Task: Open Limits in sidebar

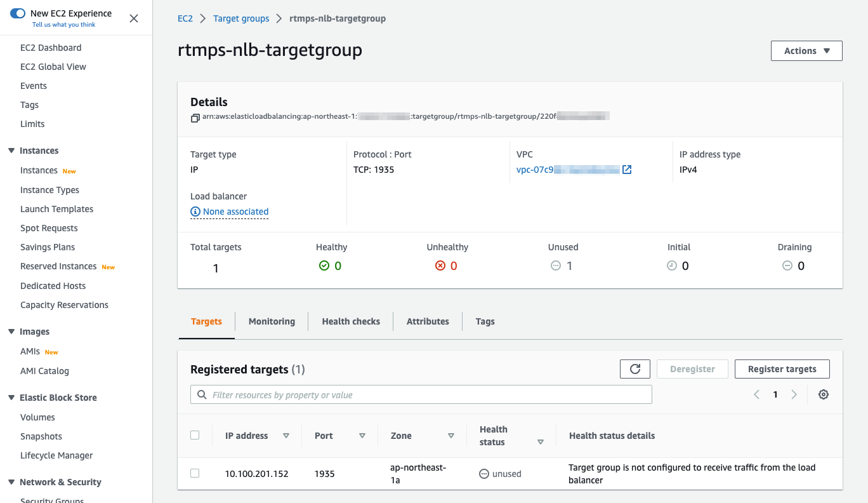Action: 32,124
